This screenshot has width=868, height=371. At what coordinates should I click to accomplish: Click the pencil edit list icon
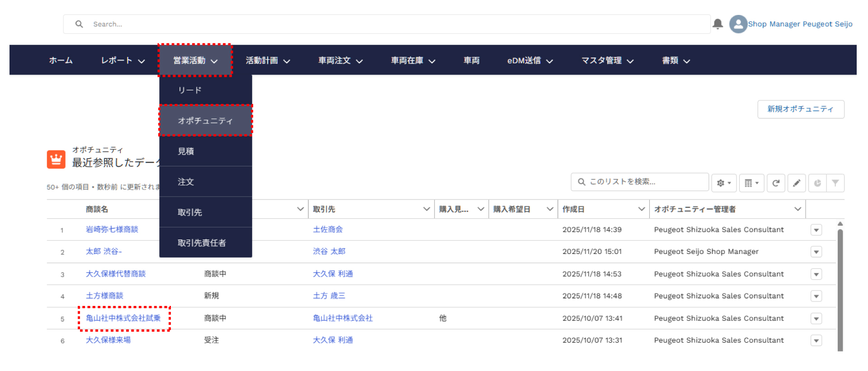coord(797,183)
